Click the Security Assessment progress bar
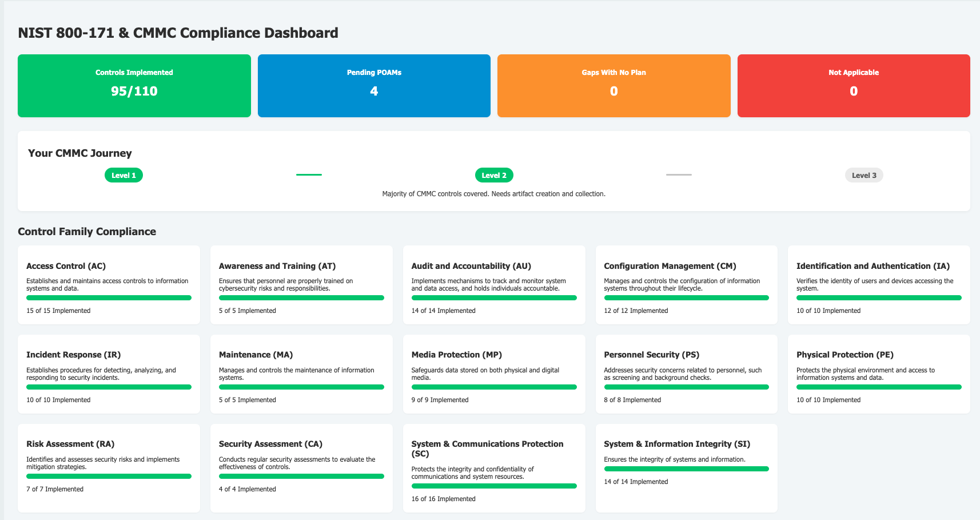The height and width of the screenshot is (520, 980). pos(301,476)
